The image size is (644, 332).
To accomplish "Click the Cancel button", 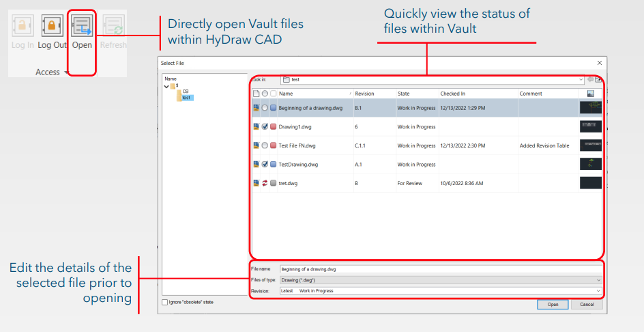I will (x=587, y=305).
